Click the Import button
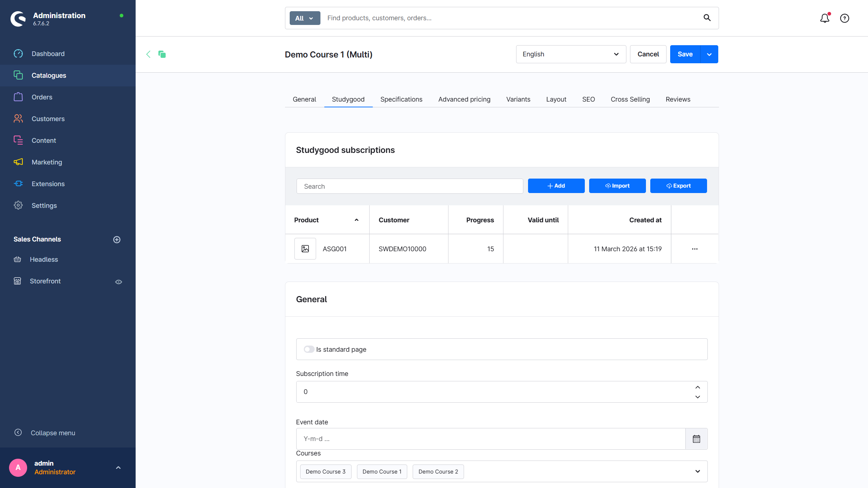The width and height of the screenshot is (868, 488). pyautogui.click(x=617, y=186)
